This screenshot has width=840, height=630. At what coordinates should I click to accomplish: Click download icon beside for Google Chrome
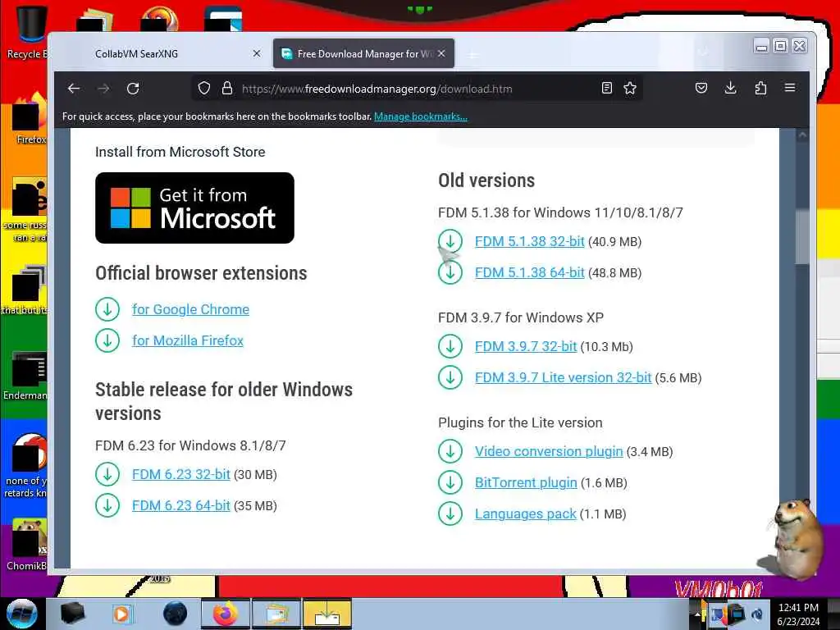coord(107,309)
